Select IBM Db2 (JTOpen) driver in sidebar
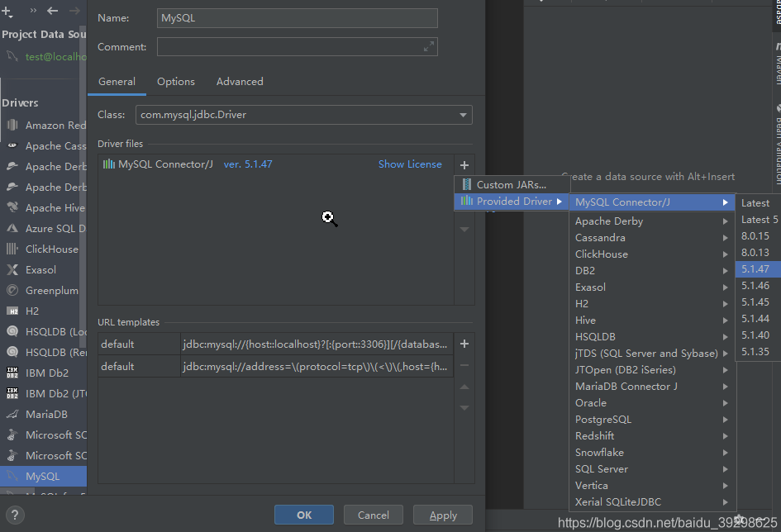The width and height of the screenshot is (781, 532). [x=44, y=394]
